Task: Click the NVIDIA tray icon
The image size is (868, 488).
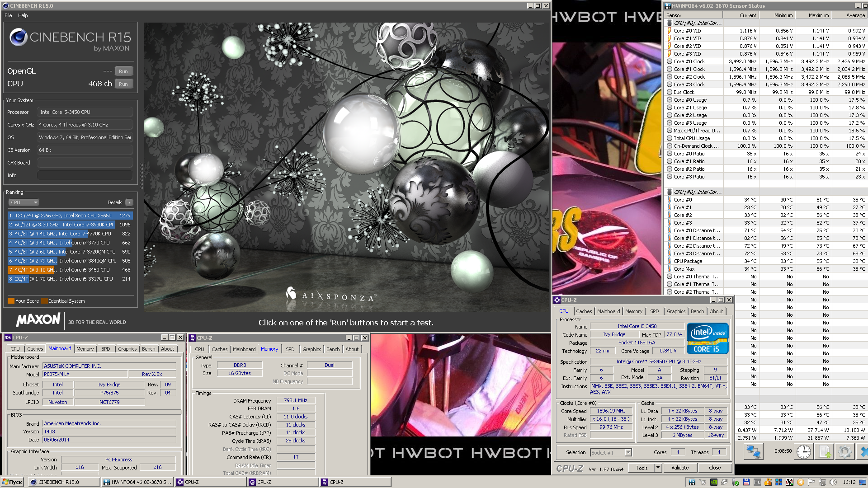Action: tap(714, 482)
